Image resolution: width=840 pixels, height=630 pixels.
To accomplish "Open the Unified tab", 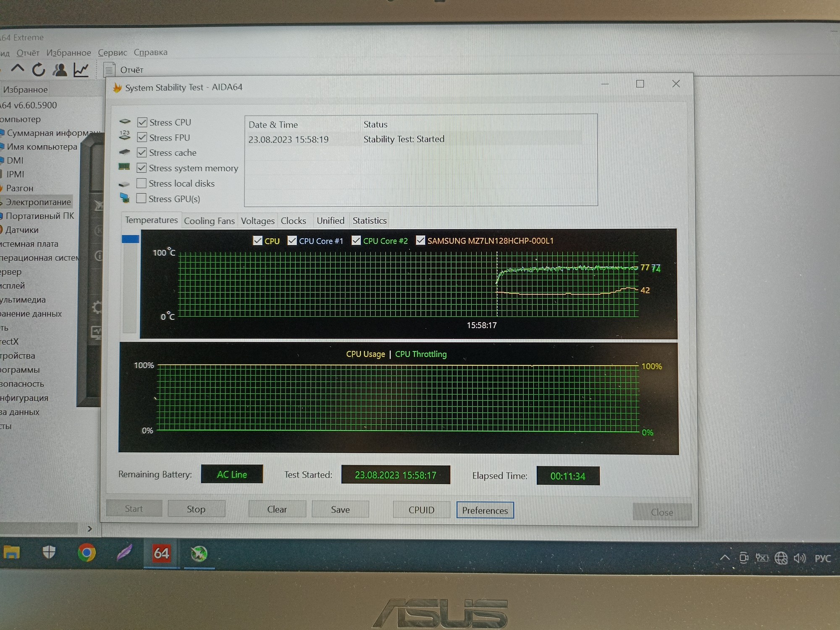I will tap(331, 220).
